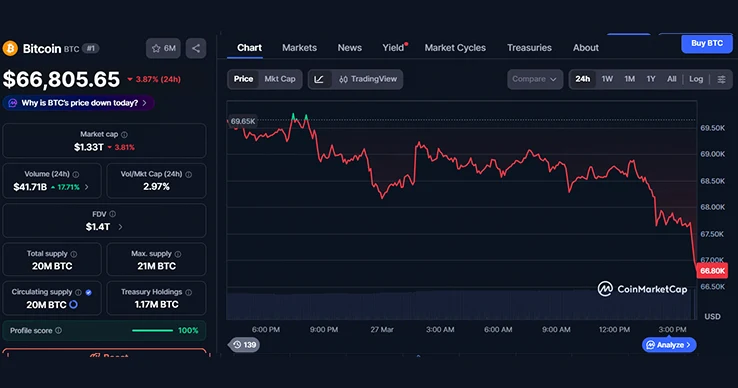Viewport: 738px width, 388px height.
Task: Open the Compare dropdown
Action: tap(535, 79)
